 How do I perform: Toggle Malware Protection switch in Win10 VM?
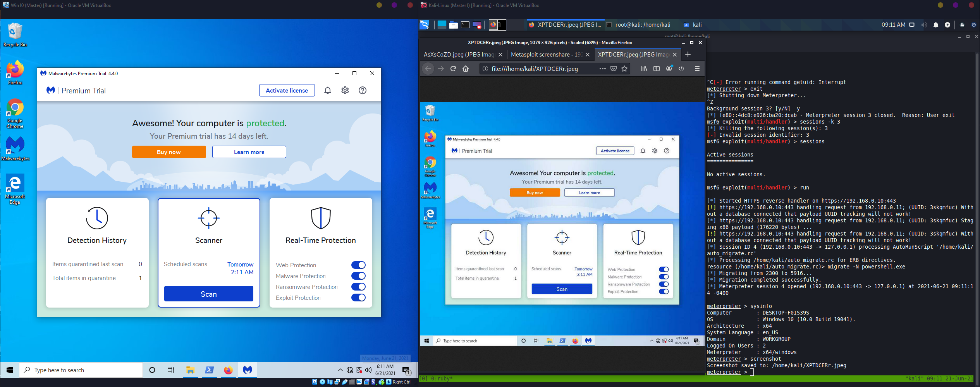pos(358,276)
